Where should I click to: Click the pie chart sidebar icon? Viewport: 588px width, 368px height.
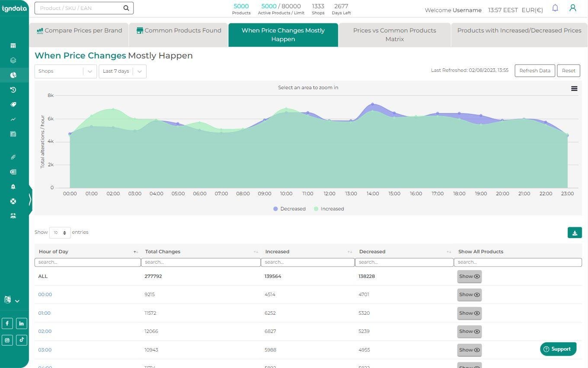13,75
